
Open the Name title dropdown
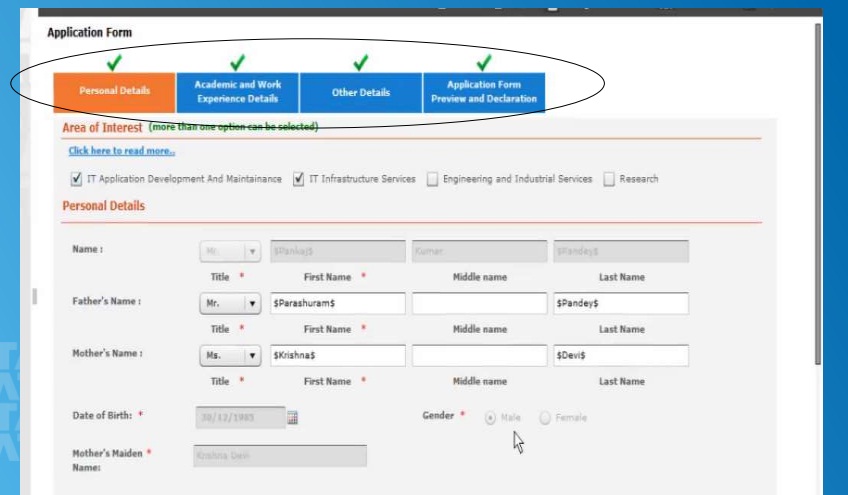(x=230, y=252)
